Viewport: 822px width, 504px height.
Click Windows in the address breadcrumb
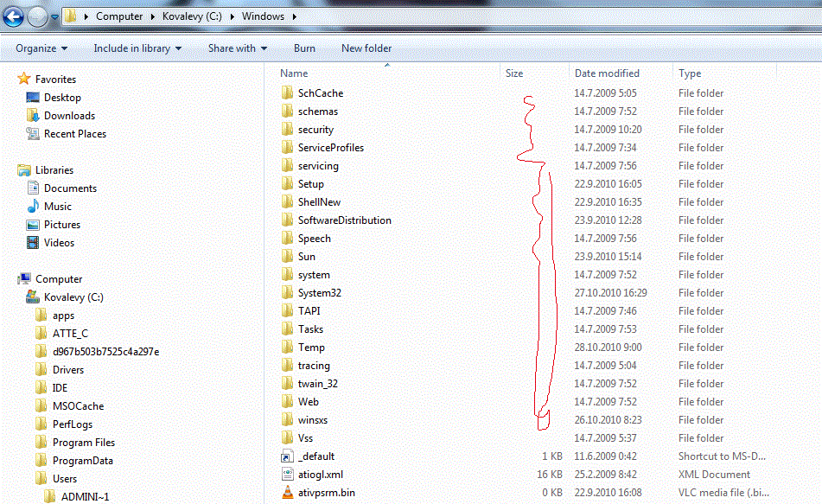263,16
